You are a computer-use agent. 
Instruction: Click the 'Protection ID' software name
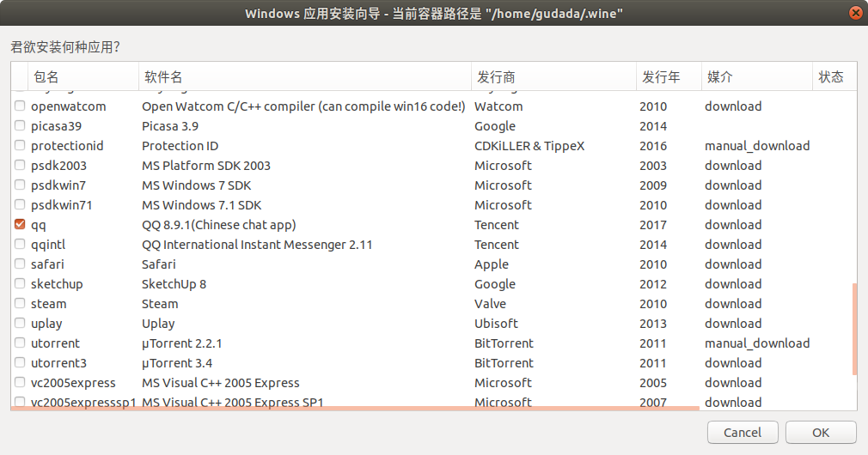point(180,146)
